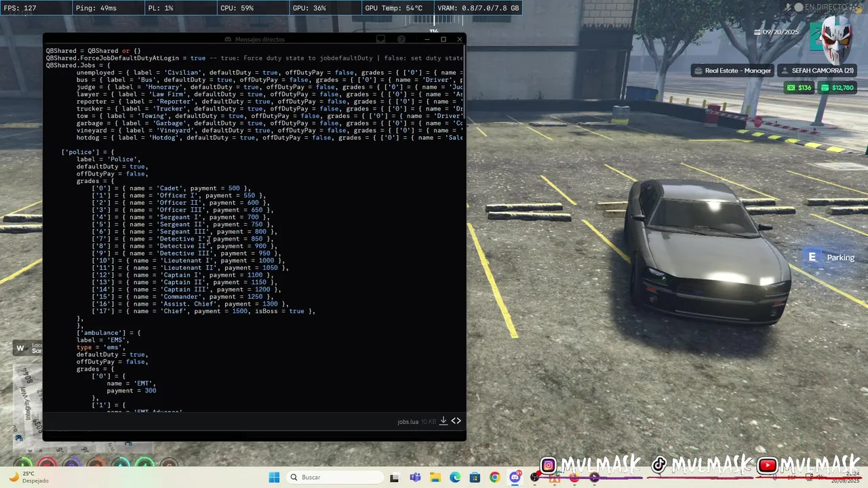Click the Mensajes directos title
This screenshot has height=488, width=868.
[x=260, y=40]
